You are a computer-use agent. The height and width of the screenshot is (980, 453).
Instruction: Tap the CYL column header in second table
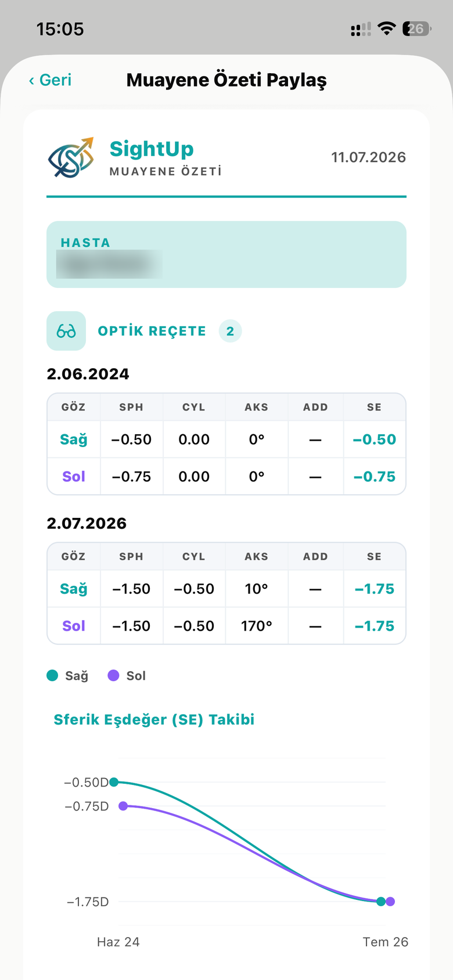tap(194, 556)
